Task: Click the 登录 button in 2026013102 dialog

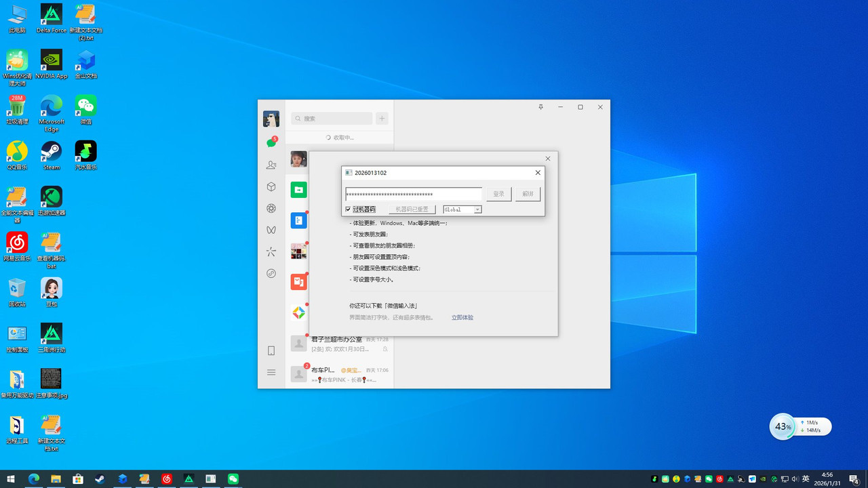Action: tap(498, 194)
